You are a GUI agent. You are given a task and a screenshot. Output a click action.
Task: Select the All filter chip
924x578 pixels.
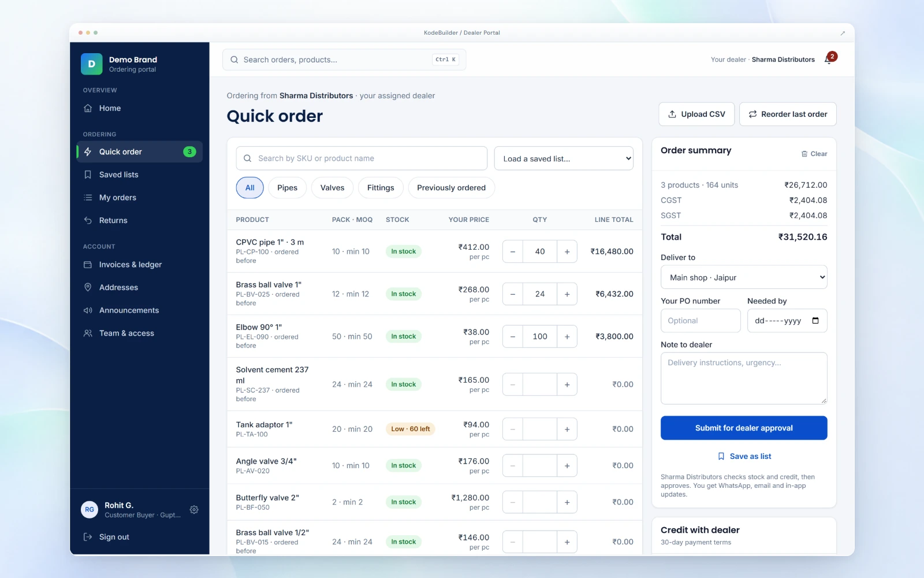[x=249, y=188]
